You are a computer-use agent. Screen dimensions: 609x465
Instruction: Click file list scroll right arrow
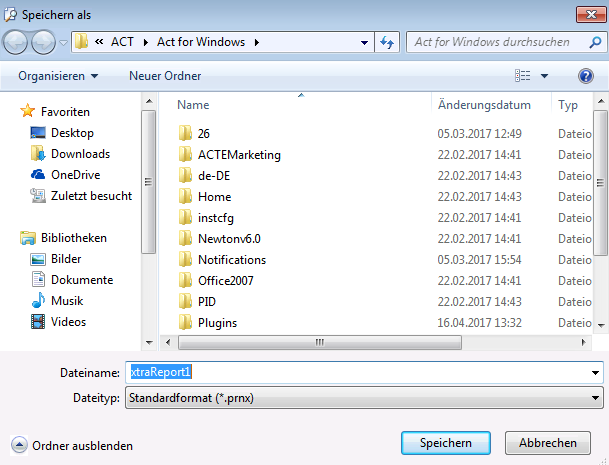(583, 342)
